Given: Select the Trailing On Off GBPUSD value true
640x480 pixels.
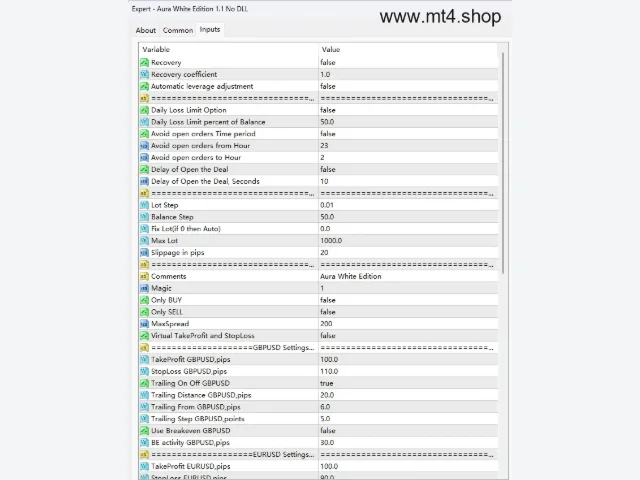Looking at the screenshot, I should tap(327, 383).
